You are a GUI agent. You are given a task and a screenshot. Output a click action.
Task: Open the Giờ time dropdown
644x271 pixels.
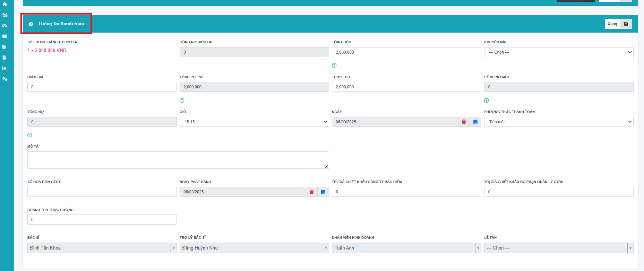[x=254, y=122]
